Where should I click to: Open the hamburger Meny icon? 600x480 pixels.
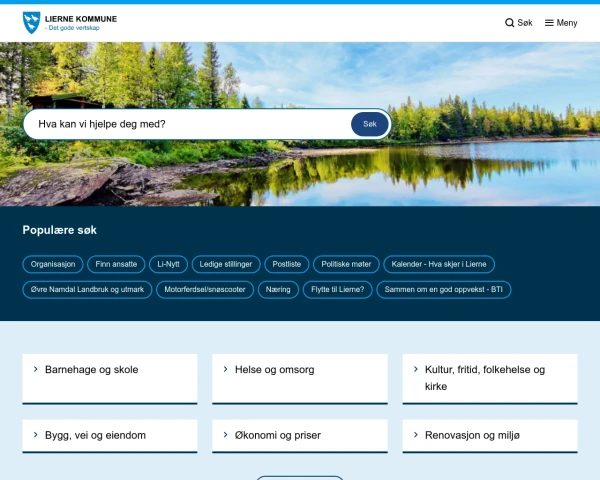(x=549, y=22)
